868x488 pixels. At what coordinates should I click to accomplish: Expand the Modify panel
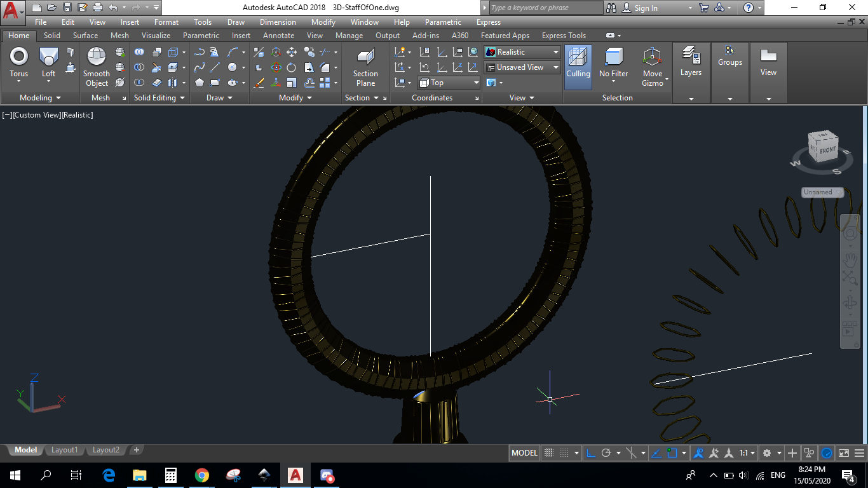pos(295,98)
